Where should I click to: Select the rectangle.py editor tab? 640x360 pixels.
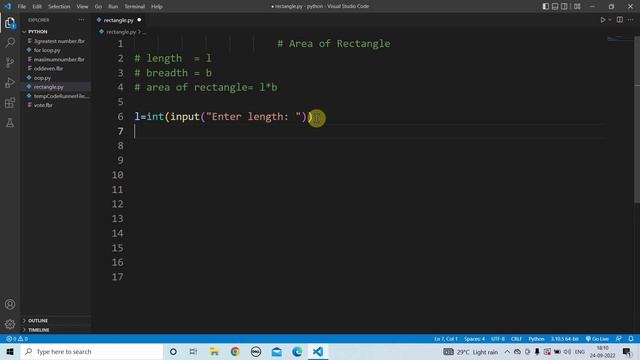(118, 20)
